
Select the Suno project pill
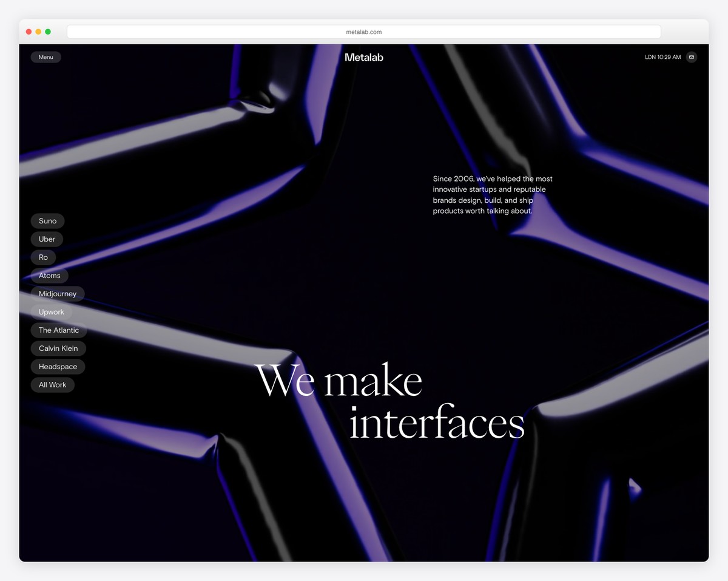coord(47,220)
